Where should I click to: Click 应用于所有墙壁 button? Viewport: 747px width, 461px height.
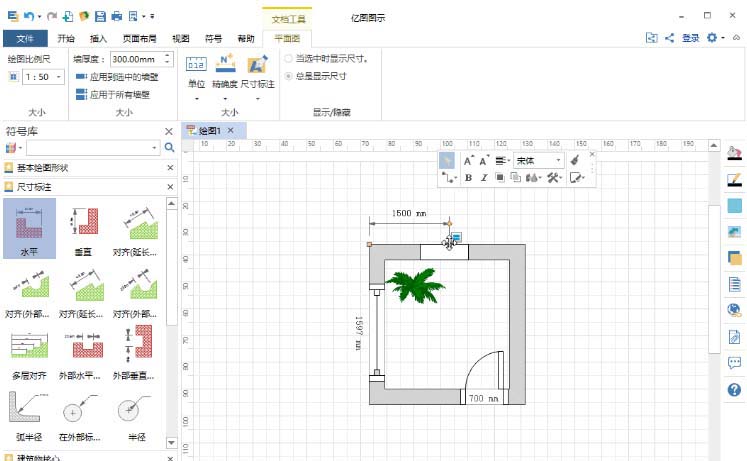pyautogui.click(x=116, y=94)
